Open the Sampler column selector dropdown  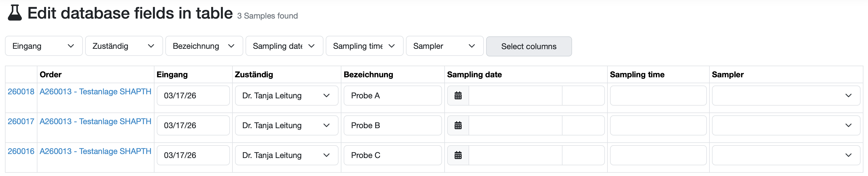click(445, 46)
